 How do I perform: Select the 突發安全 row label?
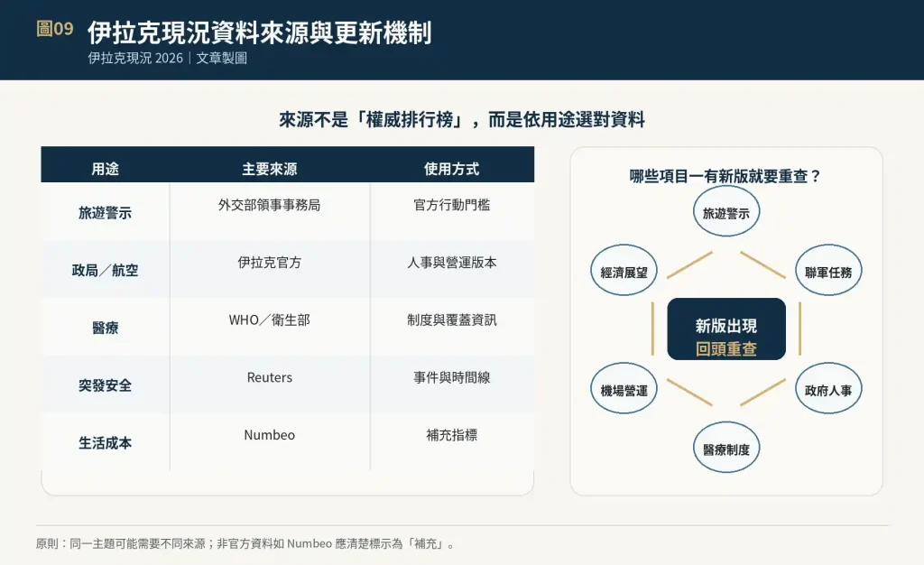105,385
